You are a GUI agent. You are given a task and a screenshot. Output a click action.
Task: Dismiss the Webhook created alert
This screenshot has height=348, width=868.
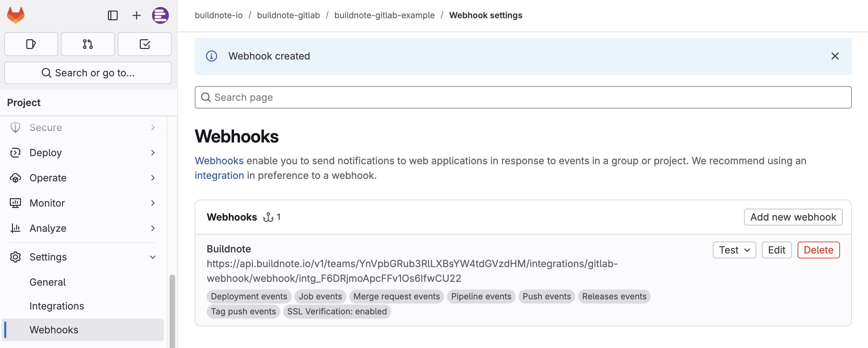coord(835,56)
